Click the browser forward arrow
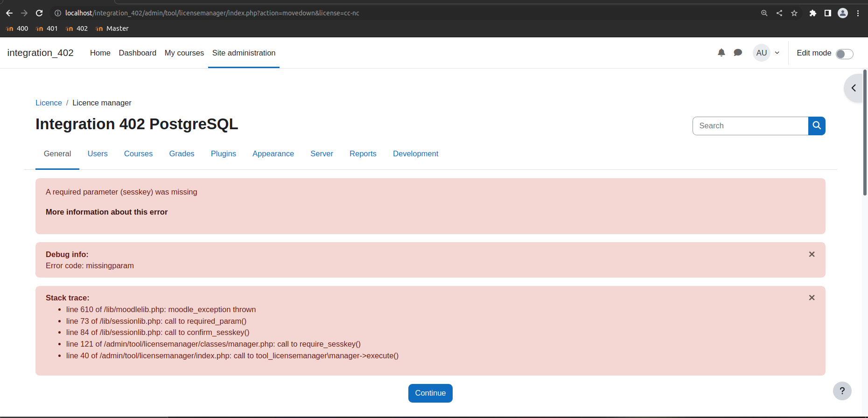This screenshot has width=868, height=418. click(x=24, y=13)
